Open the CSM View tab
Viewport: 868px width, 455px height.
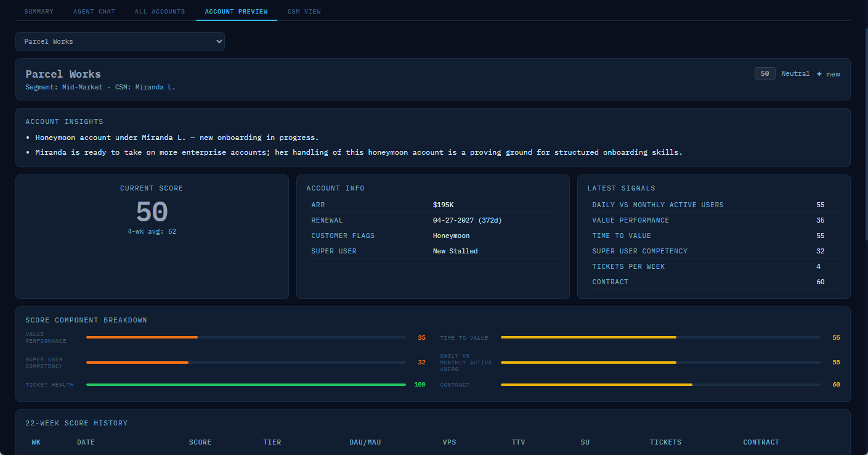(x=304, y=12)
